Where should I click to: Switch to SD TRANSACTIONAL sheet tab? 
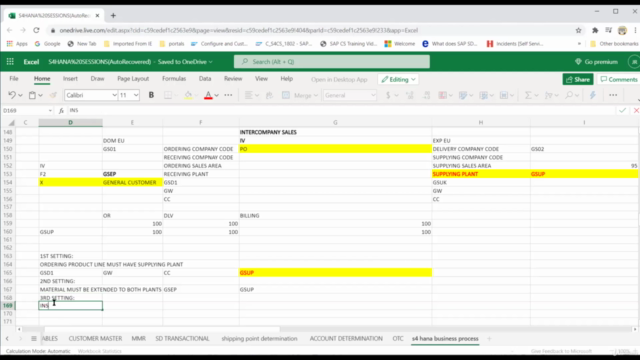pos(182,338)
